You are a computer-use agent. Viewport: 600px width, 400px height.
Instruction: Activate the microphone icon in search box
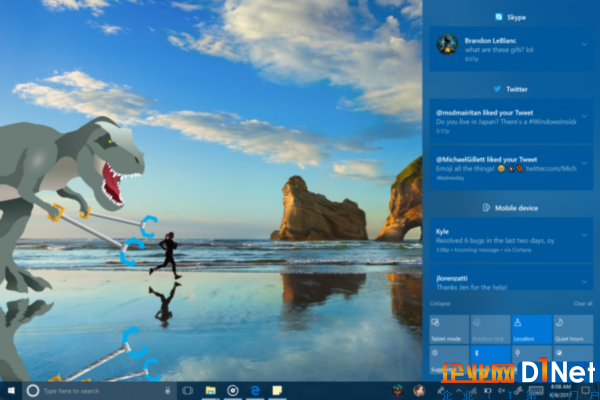click(167, 391)
